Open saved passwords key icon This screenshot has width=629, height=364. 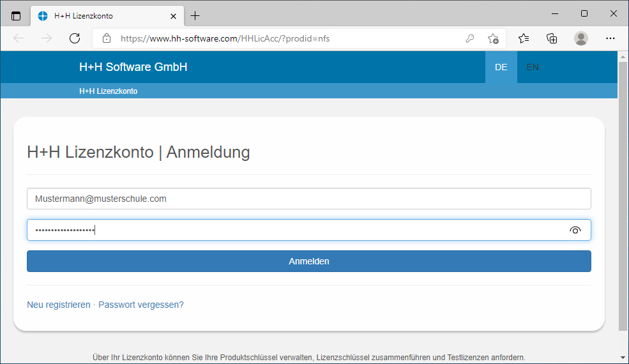470,38
